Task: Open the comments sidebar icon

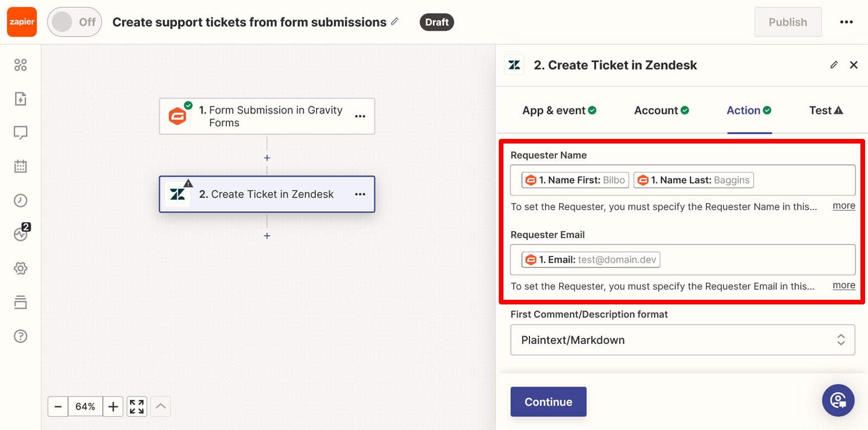Action: [20, 133]
